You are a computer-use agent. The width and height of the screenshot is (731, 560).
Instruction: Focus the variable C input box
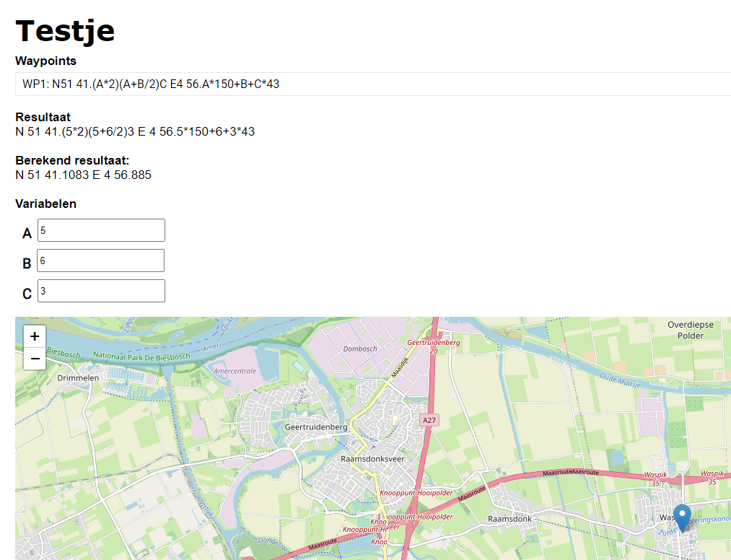pyautogui.click(x=101, y=292)
